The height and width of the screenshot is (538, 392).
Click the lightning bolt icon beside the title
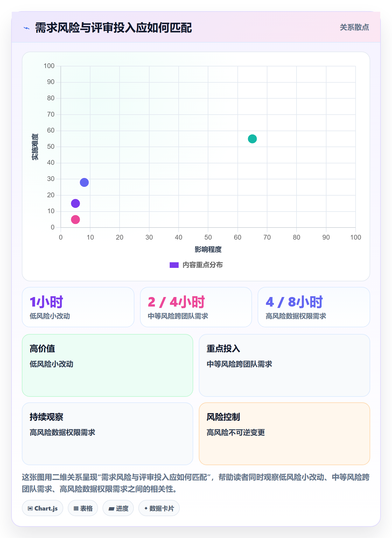(27, 28)
